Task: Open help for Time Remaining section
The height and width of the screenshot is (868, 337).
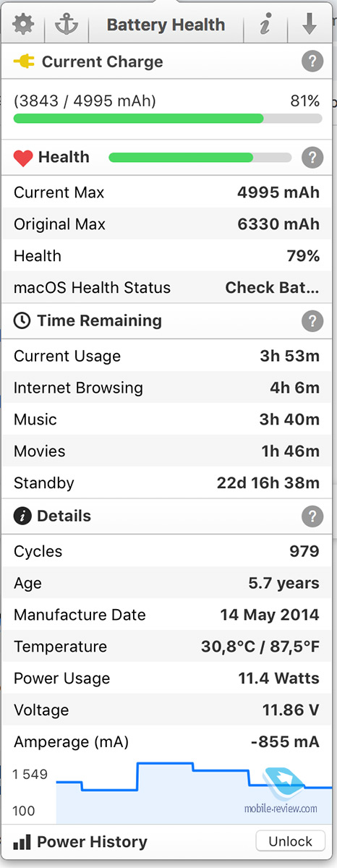Action: tap(312, 320)
